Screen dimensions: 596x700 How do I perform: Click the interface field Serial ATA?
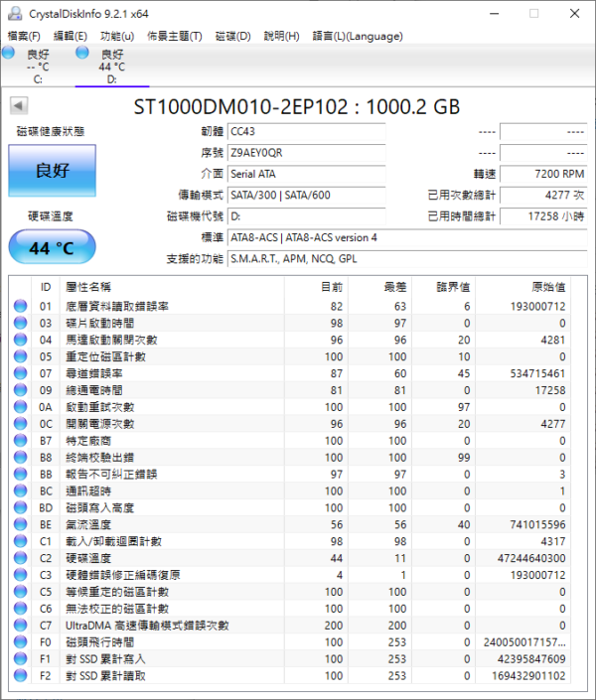click(306, 174)
